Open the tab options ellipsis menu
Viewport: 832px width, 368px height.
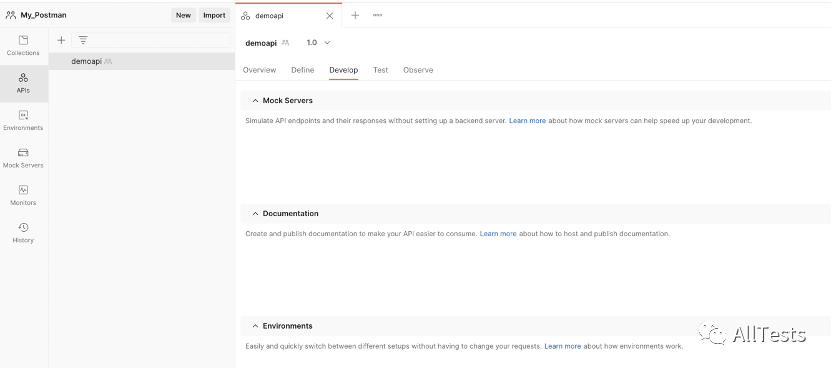pos(377,15)
